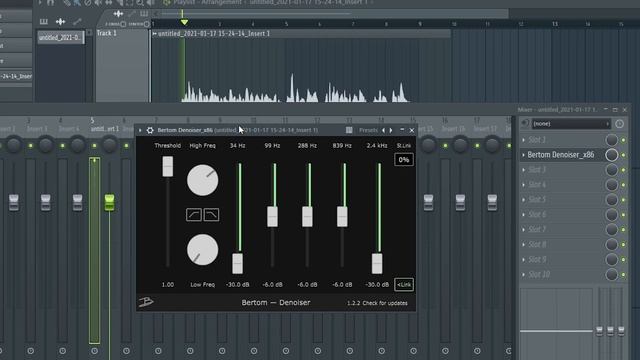This screenshot has width=640, height=360.
Task: Select the untitled audio clip in the playlist
Action: pos(301,67)
